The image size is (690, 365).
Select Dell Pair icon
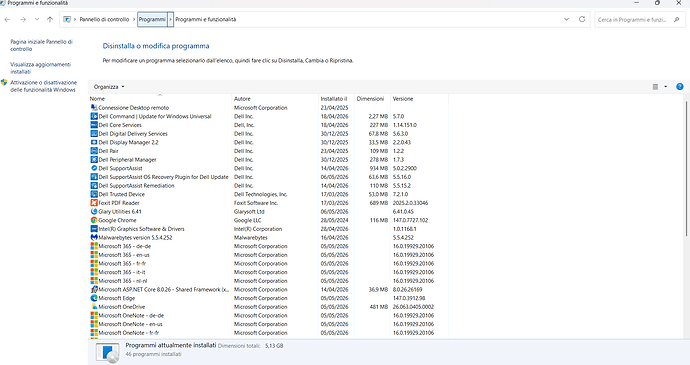tap(94, 151)
